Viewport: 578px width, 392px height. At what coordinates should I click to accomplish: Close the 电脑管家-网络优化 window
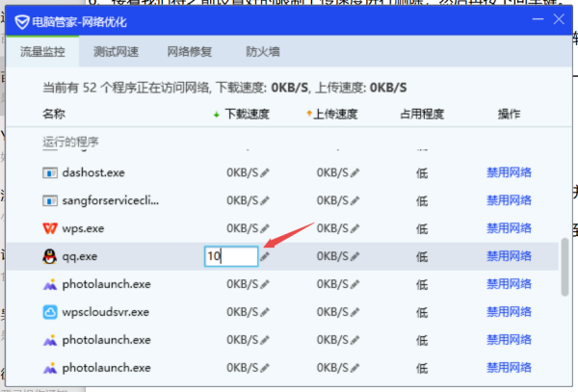(559, 19)
